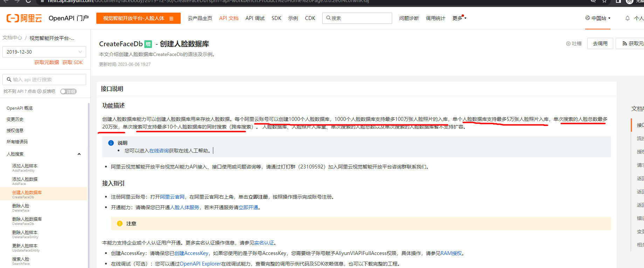Open the 示例 tab
Screen dimensions: 644x268
[x=293, y=18]
